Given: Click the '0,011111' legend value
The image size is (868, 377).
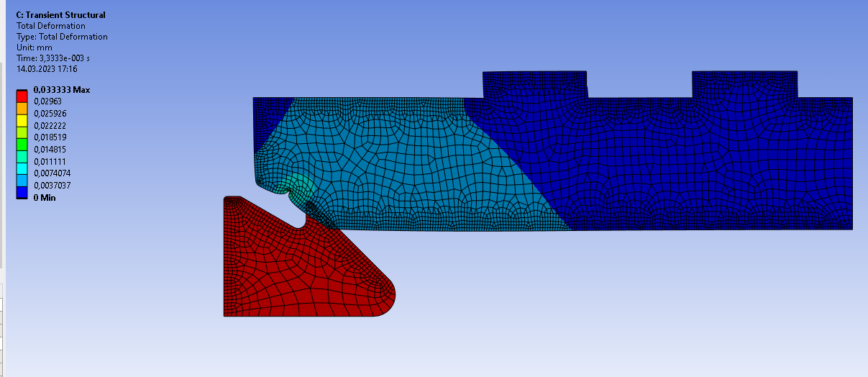Looking at the screenshot, I should tap(50, 161).
